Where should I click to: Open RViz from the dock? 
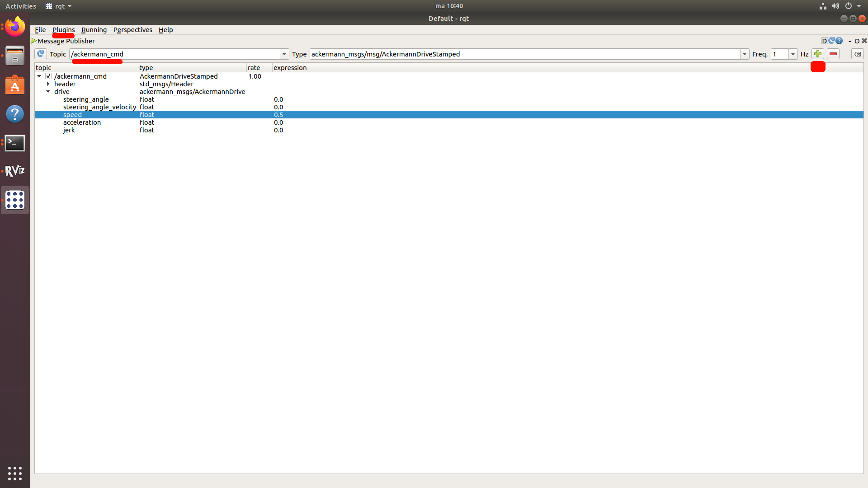[15, 171]
